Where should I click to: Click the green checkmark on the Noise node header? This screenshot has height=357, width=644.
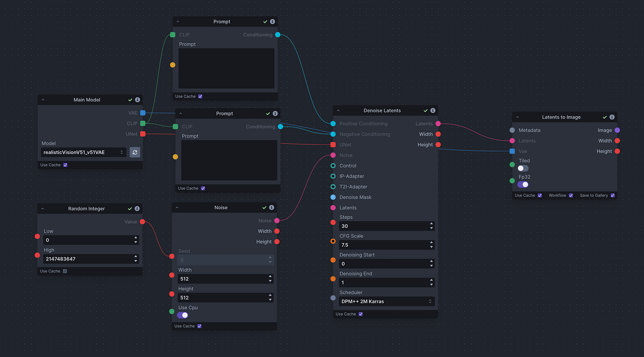(265, 207)
